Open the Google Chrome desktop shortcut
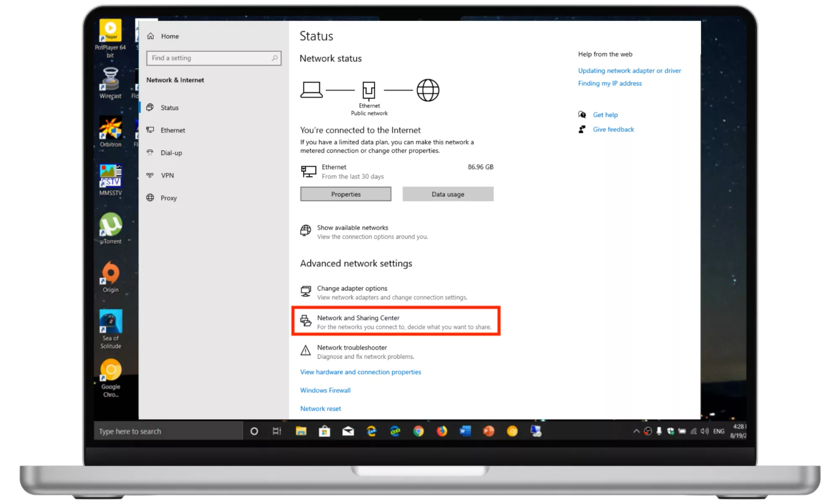Viewport: 840px width, 504px height. click(111, 378)
